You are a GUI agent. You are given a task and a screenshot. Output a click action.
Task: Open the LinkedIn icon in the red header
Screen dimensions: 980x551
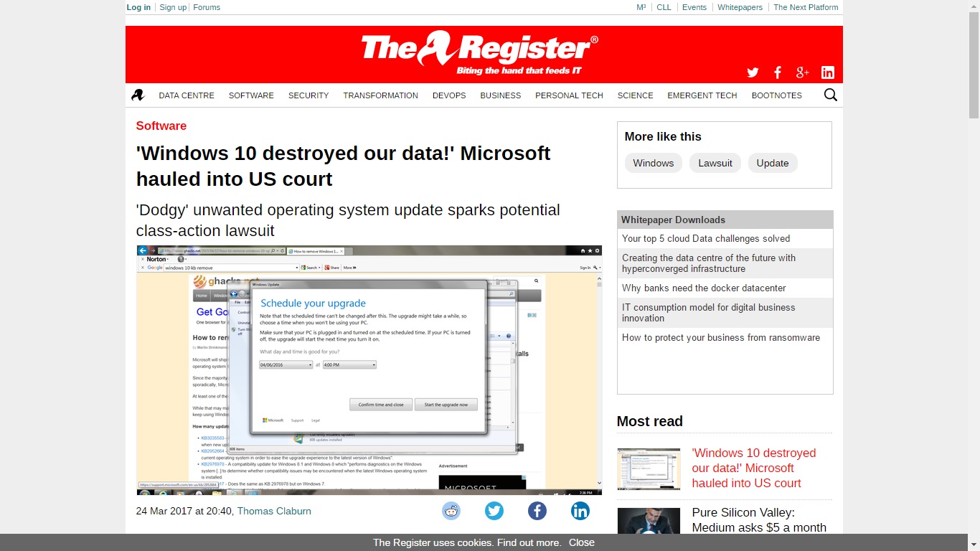coord(827,72)
